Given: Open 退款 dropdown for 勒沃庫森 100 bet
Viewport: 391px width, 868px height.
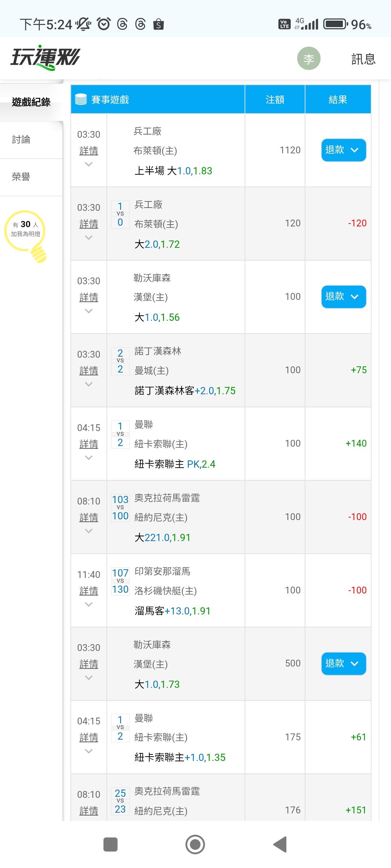Looking at the screenshot, I should pyautogui.click(x=343, y=297).
